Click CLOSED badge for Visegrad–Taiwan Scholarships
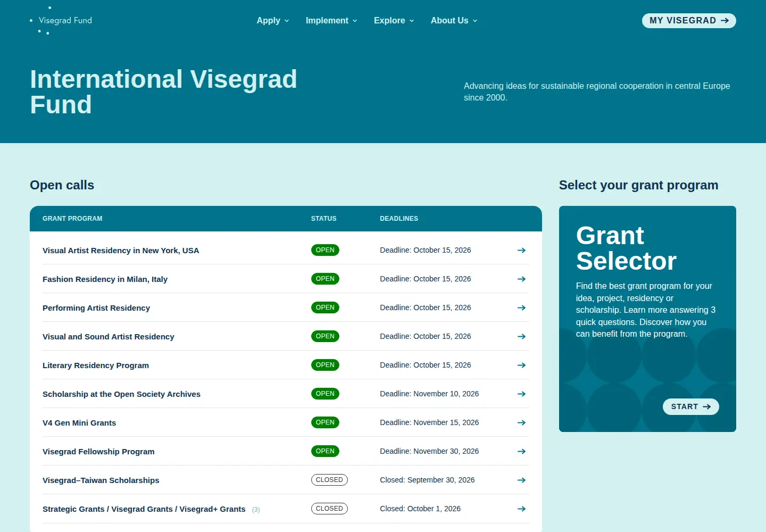The image size is (766, 532). 329,480
